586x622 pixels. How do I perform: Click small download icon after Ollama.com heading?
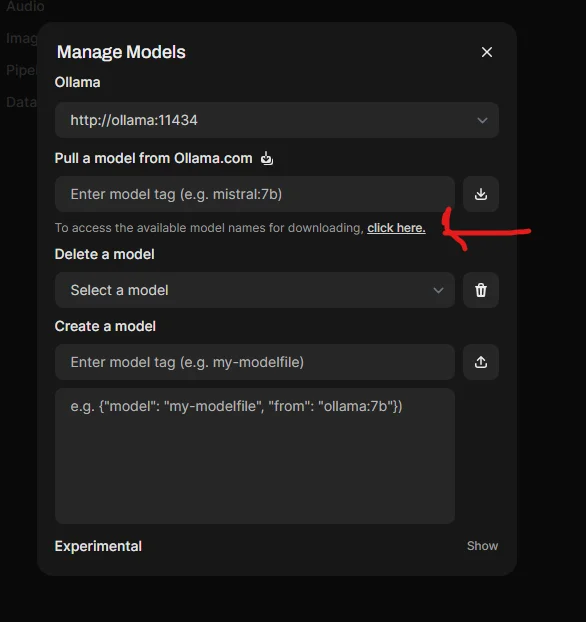click(x=267, y=158)
